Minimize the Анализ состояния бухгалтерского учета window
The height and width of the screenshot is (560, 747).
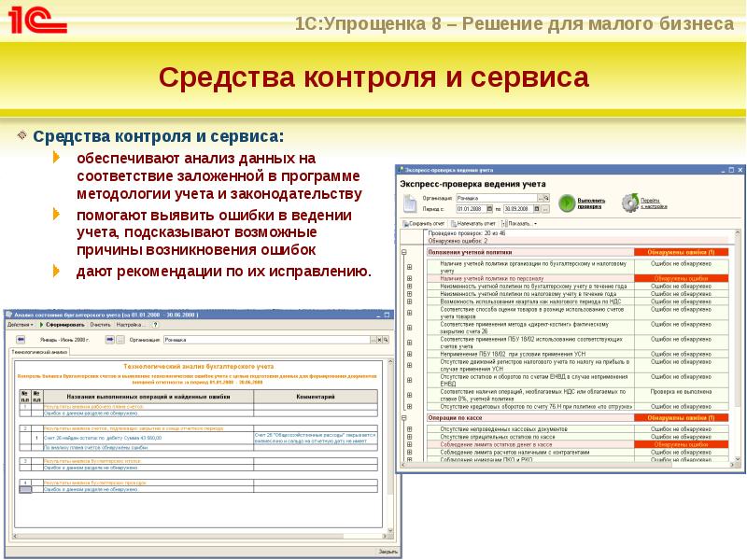378,315
